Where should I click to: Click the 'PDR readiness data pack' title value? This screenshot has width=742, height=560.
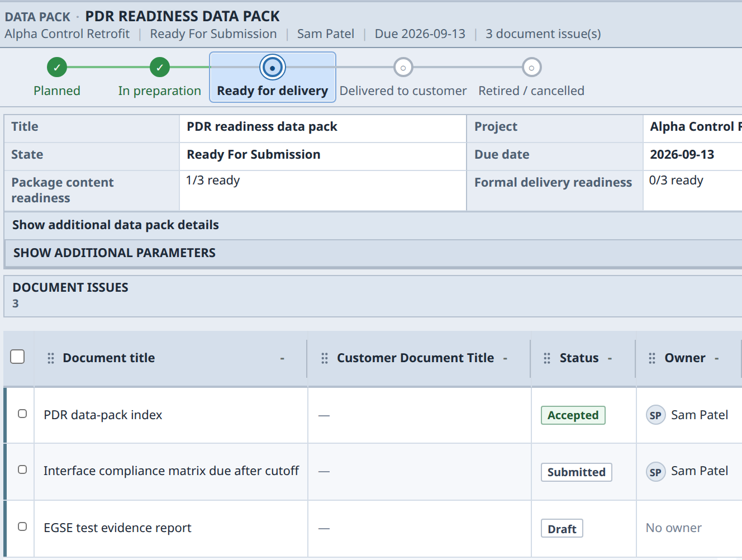[x=262, y=127]
